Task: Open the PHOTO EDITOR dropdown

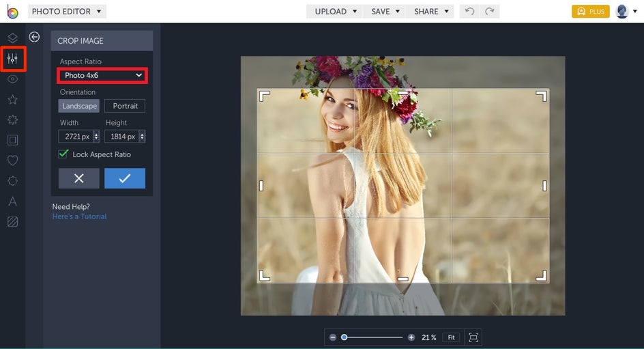Action: coord(67,12)
